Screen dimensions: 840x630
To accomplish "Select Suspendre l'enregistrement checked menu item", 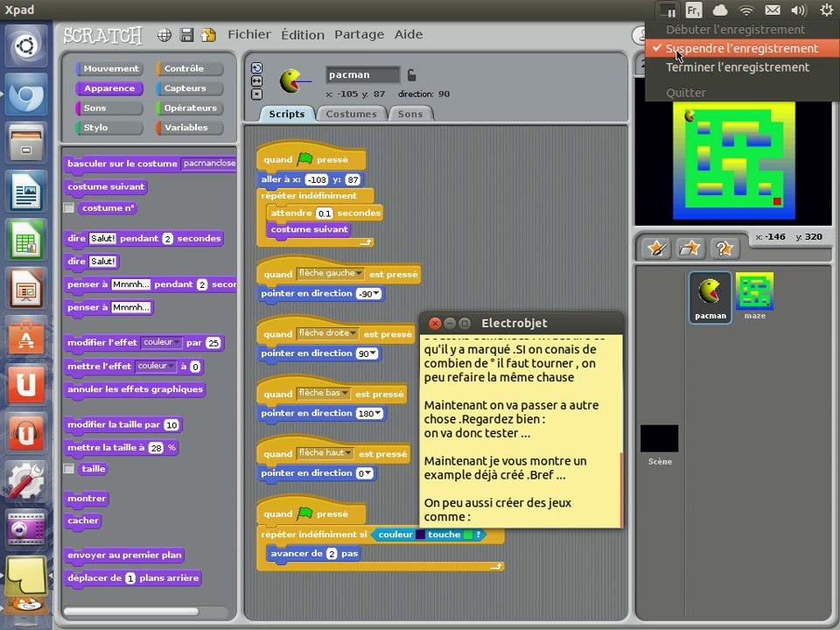I will point(741,48).
